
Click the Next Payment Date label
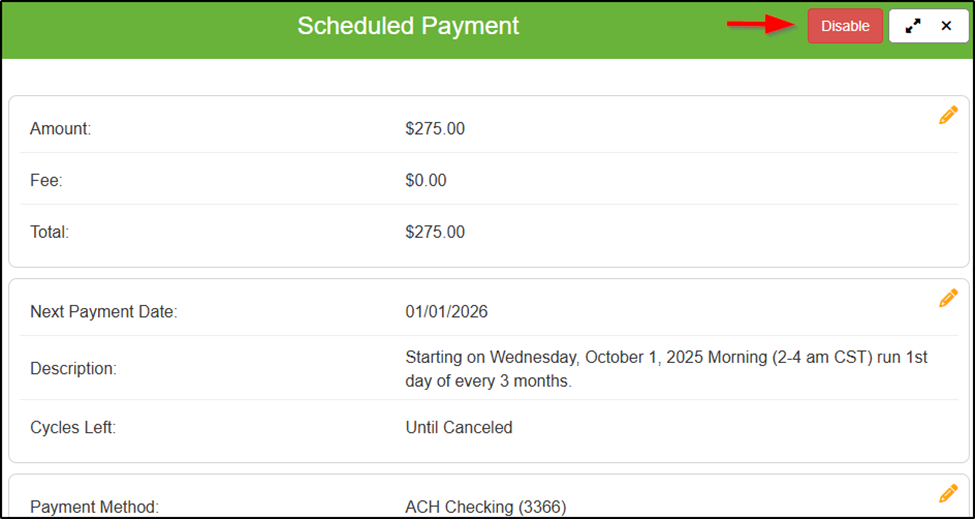click(103, 312)
